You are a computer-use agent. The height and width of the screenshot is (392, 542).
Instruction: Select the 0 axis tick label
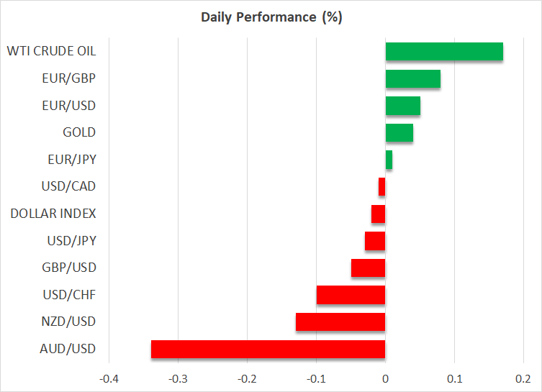385,378
